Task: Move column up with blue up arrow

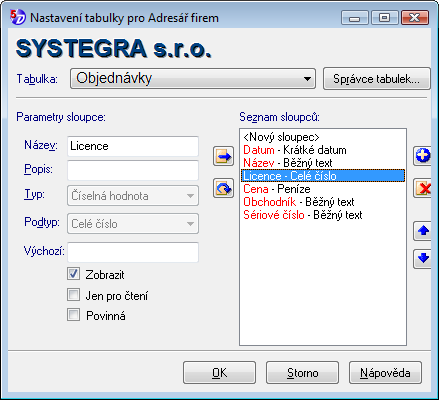Action: 422,231
